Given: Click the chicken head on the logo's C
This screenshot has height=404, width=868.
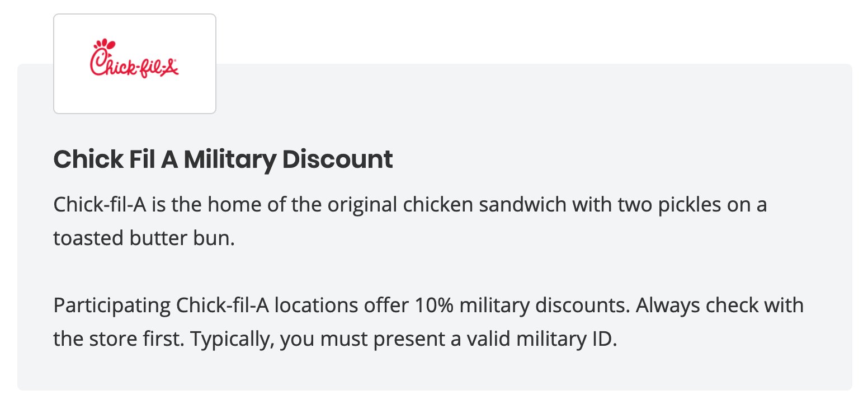Looking at the screenshot, I should [101, 45].
